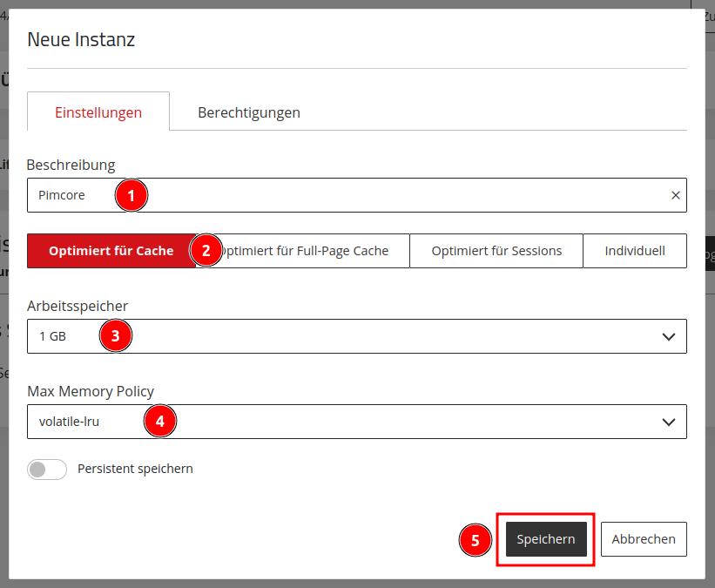Click the Arbeitsspeicher field label
The image size is (715, 588).
coord(78,306)
